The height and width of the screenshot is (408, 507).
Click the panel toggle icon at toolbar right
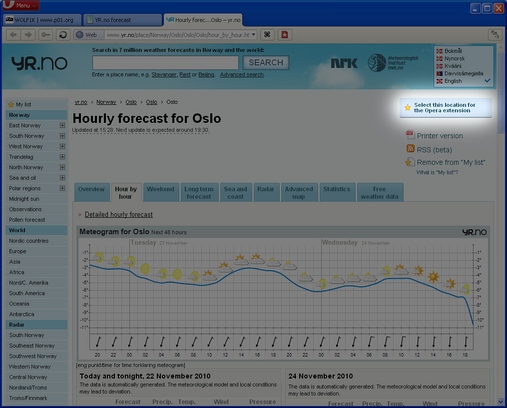(495, 35)
